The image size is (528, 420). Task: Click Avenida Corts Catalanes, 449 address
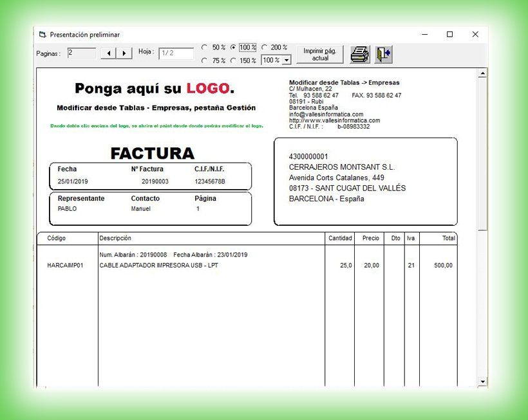(336, 178)
